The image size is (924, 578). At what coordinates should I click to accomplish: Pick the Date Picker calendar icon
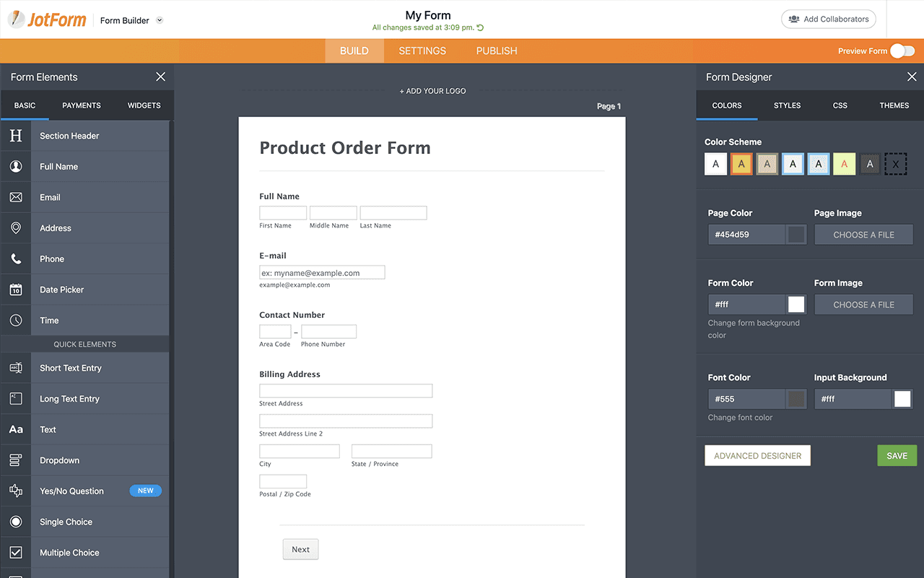tap(16, 290)
